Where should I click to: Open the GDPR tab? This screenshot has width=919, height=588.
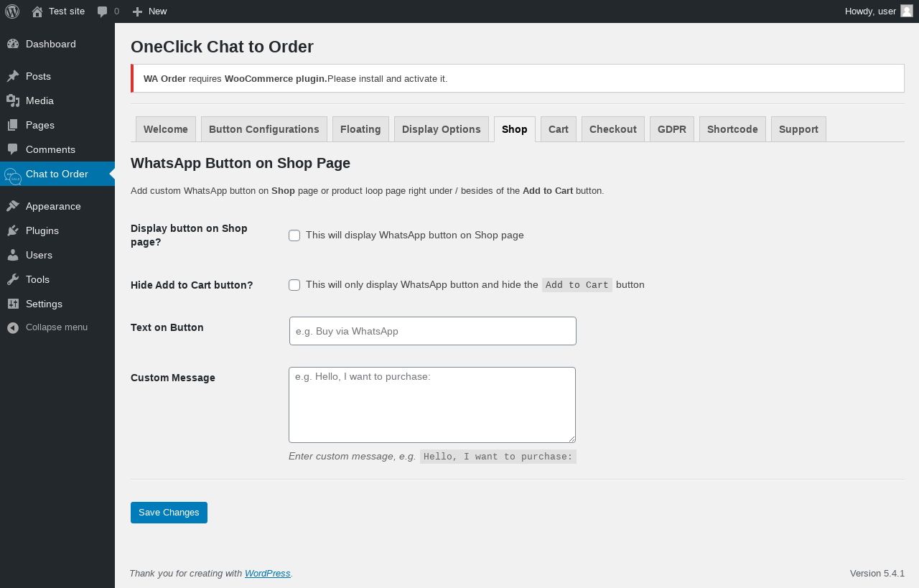672,129
